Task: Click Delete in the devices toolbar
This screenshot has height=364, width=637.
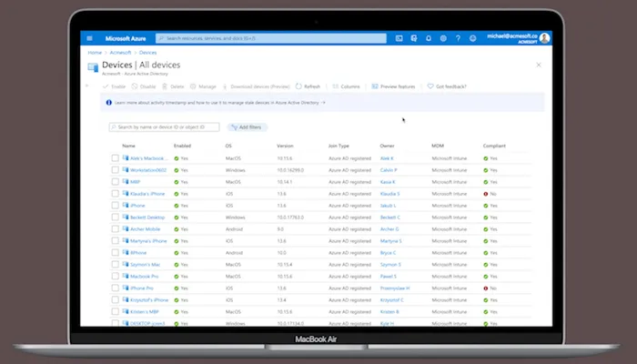Action: pos(173,86)
